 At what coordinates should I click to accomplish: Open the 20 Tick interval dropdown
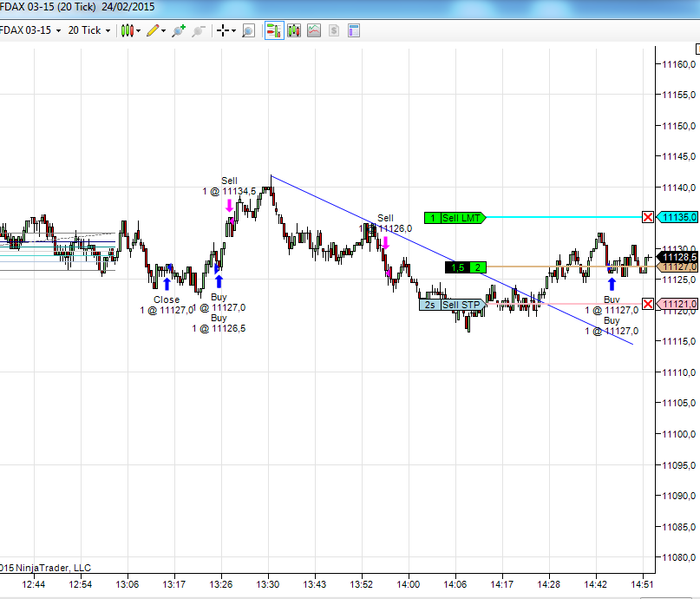[x=88, y=30]
